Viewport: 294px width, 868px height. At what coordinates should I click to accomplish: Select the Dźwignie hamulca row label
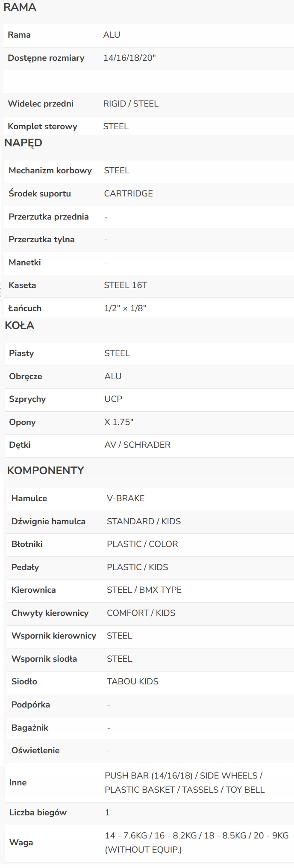48,522
